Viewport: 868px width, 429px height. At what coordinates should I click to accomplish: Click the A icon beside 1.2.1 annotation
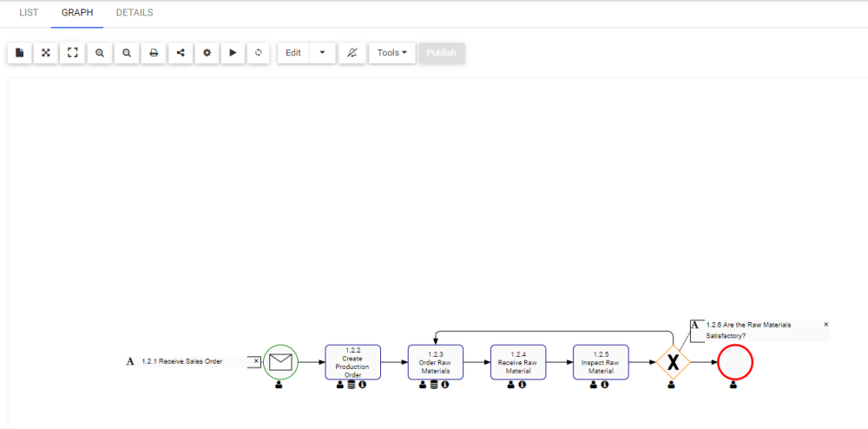pyautogui.click(x=130, y=361)
